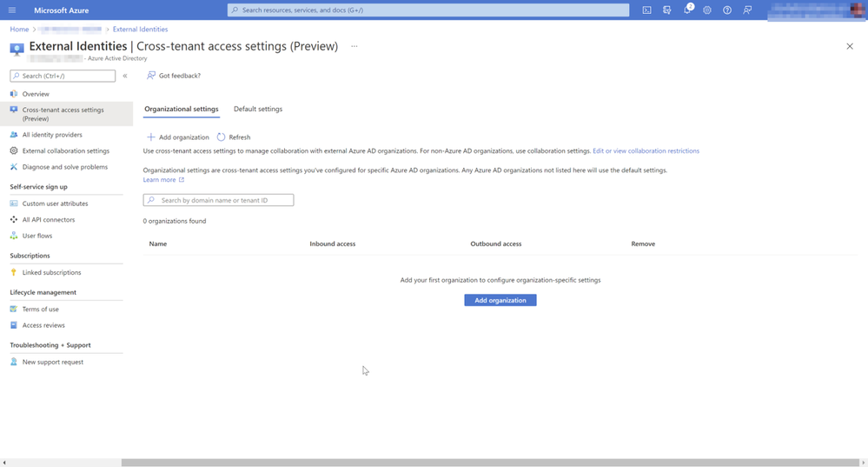Screen dimensions: 868x467
Task: Click the Custom user attributes icon
Action: 14,203
